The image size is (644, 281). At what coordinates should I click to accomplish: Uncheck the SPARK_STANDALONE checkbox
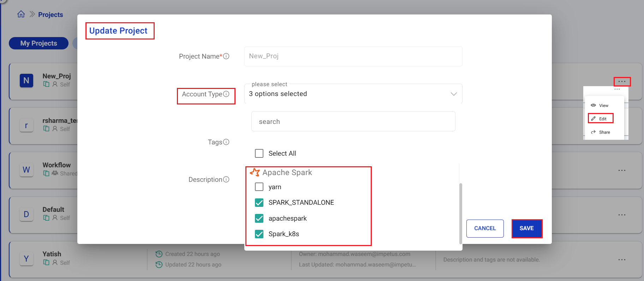pos(259,202)
